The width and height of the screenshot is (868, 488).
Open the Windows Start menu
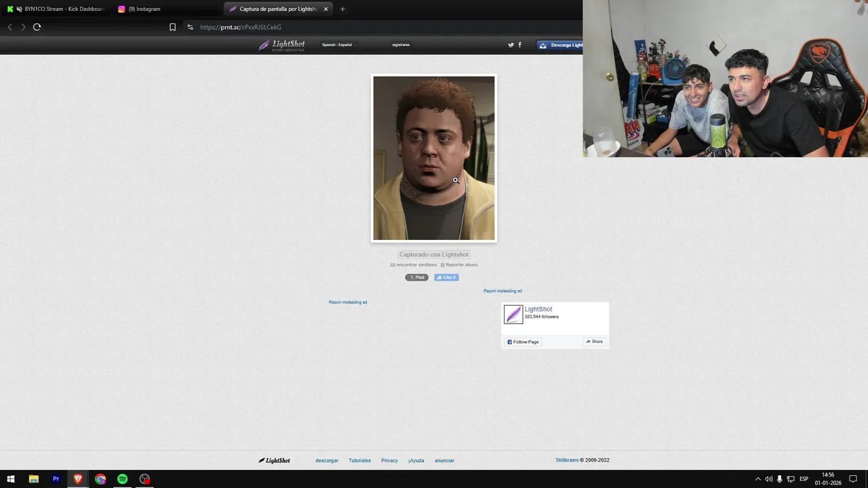click(11, 479)
